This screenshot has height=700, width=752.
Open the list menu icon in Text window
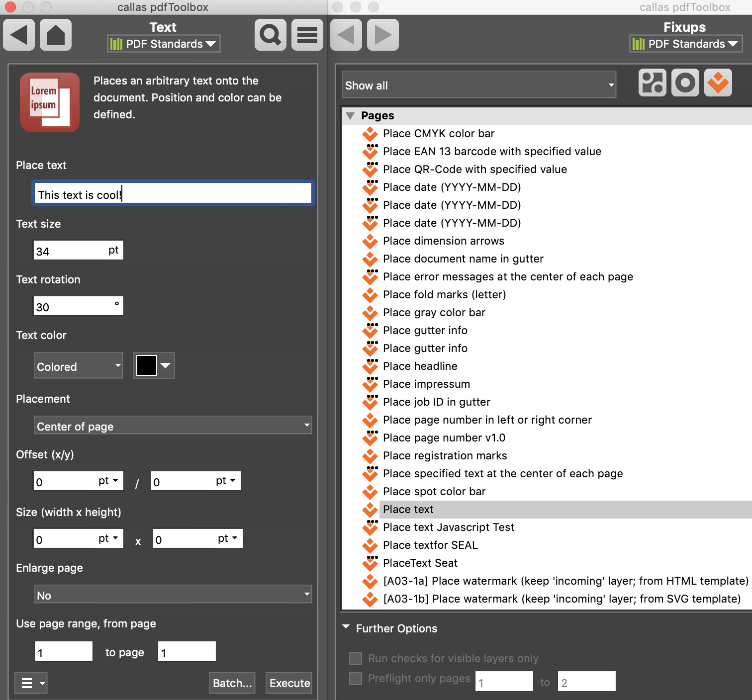tap(307, 35)
